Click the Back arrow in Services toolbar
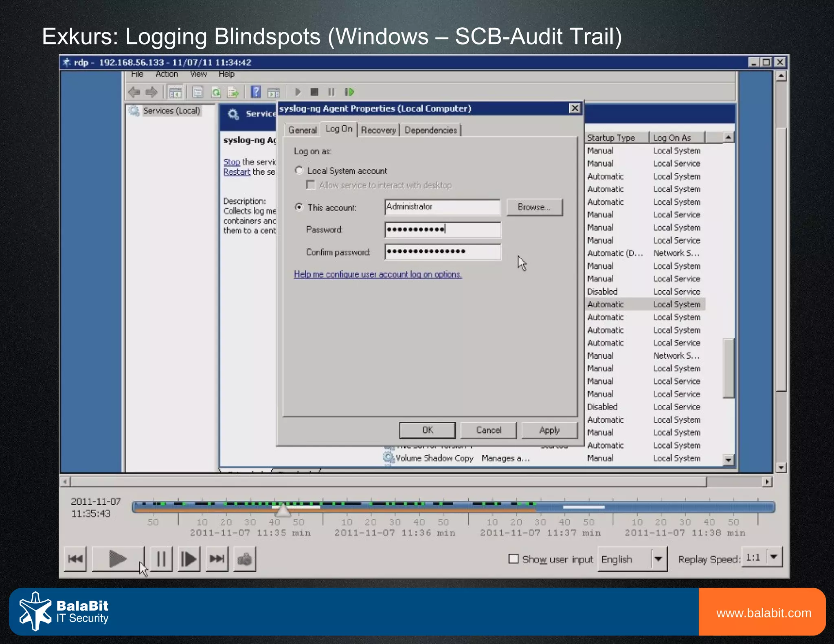Screen dimensions: 834x644 click(x=134, y=92)
